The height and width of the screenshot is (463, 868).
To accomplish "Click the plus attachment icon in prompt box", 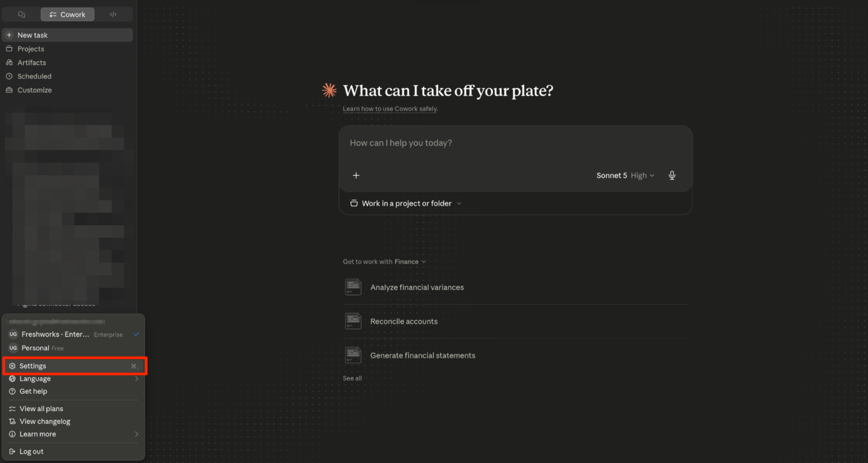I will click(x=356, y=175).
